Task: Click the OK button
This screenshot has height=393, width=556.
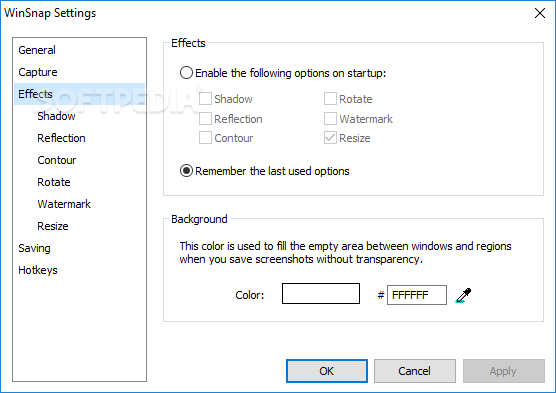Action: pyautogui.click(x=327, y=371)
